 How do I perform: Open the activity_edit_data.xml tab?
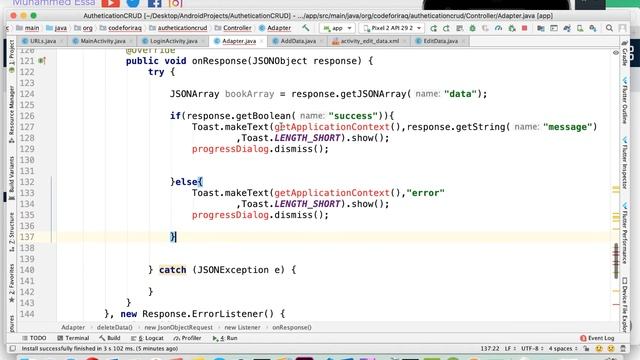tap(369, 41)
